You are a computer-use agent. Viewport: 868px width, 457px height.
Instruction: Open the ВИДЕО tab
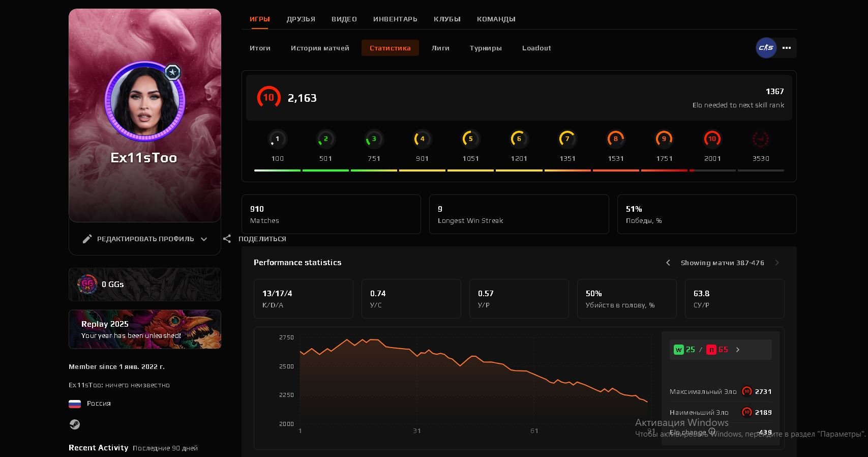pyautogui.click(x=344, y=19)
